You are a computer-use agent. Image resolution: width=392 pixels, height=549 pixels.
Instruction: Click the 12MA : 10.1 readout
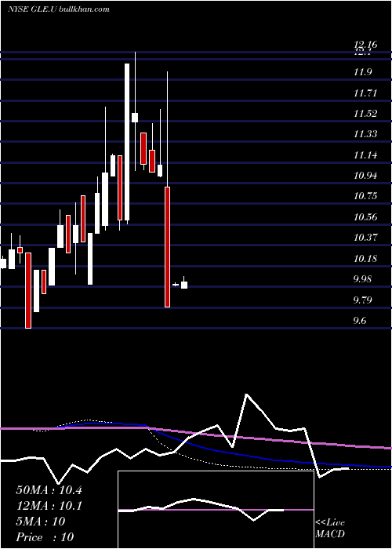49,506
